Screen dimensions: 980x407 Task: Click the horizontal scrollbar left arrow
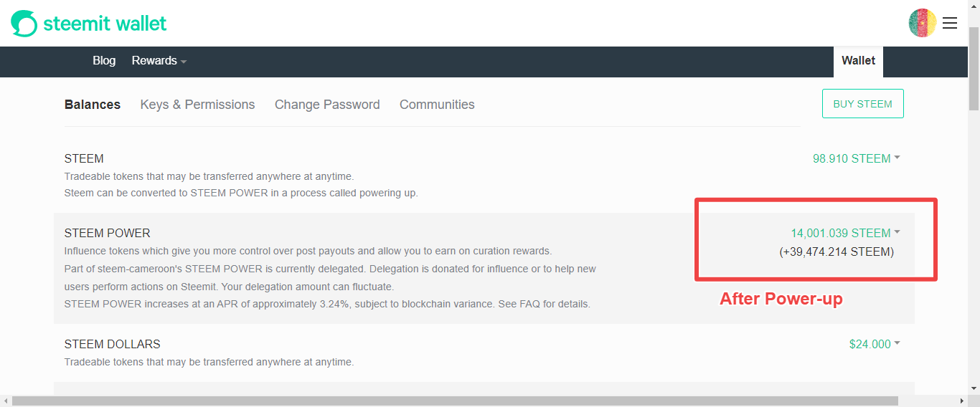tap(6, 401)
